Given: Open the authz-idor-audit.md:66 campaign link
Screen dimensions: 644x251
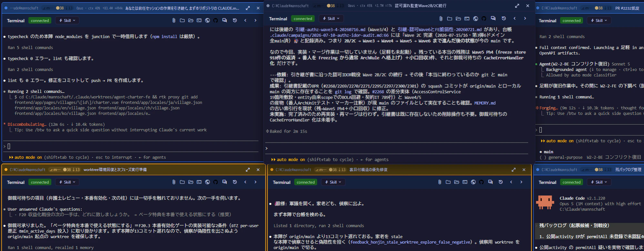Looking at the screenshot, I should click(x=329, y=35).
